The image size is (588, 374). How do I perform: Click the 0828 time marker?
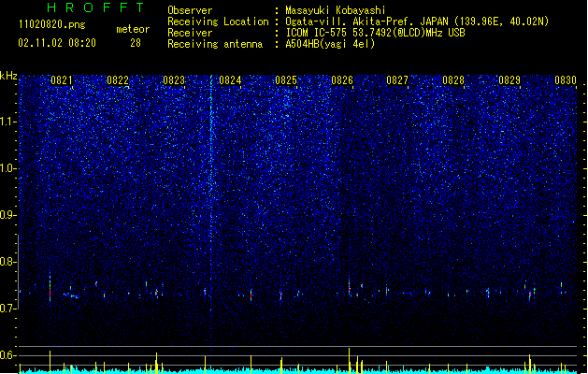pyautogui.click(x=453, y=80)
